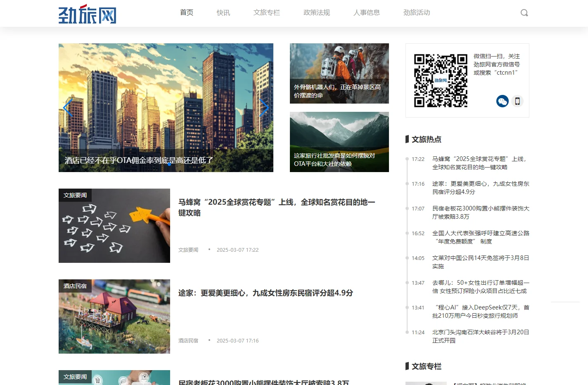The width and height of the screenshot is (588, 385).
Task: Show previous carousel slide arrow
Action: click(x=68, y=108)
